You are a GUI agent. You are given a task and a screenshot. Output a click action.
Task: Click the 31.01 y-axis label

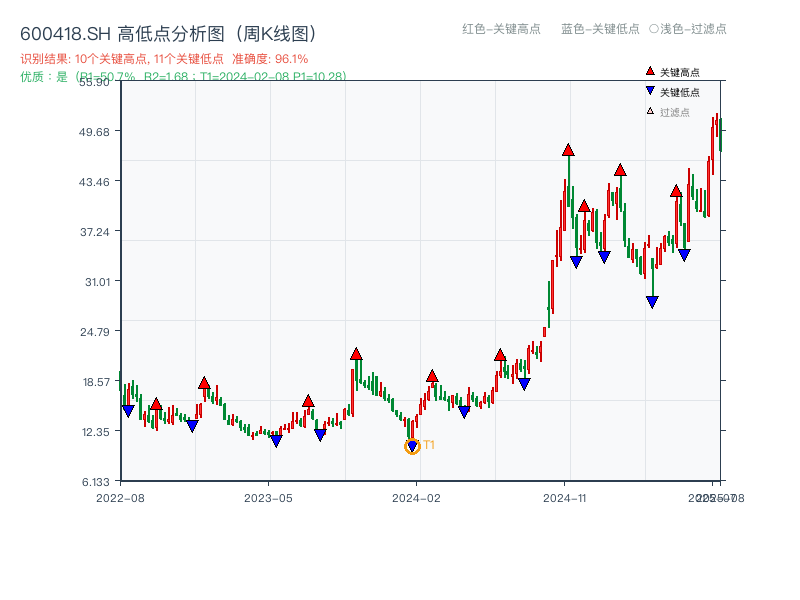tap(97, 282)
